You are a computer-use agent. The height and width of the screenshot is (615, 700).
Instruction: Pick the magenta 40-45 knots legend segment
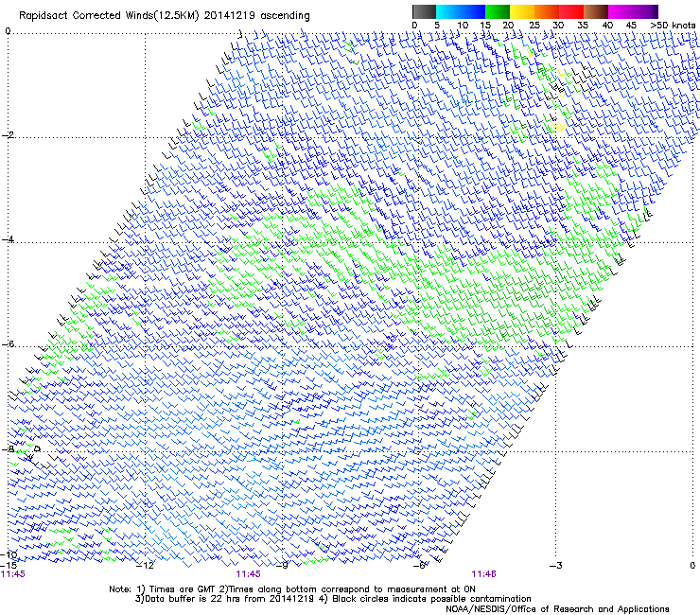[x=621, y=11]
